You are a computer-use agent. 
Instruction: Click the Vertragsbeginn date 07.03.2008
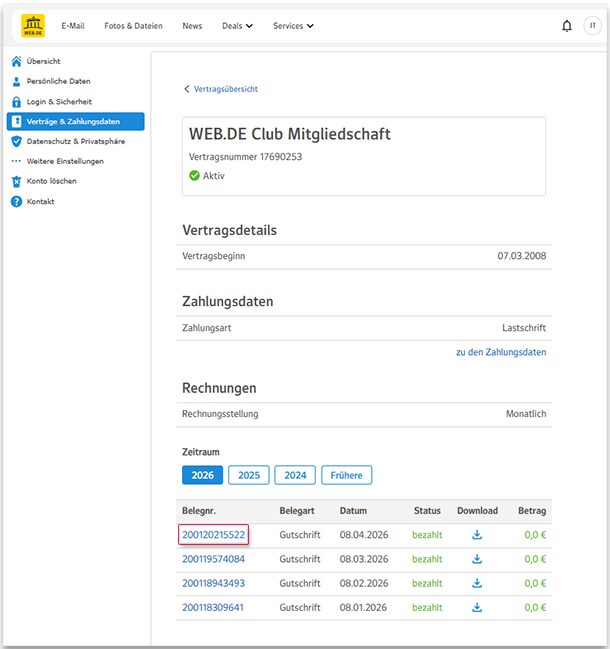tap(521, 256)
